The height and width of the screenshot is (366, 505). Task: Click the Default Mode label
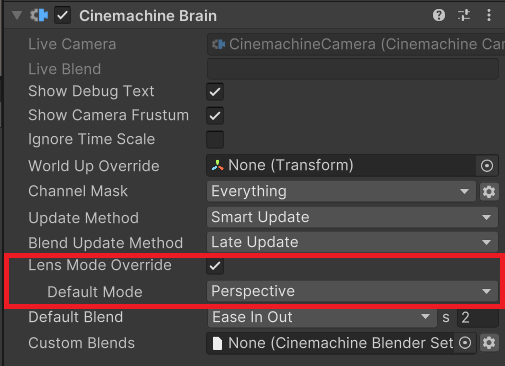click(95, 292)
